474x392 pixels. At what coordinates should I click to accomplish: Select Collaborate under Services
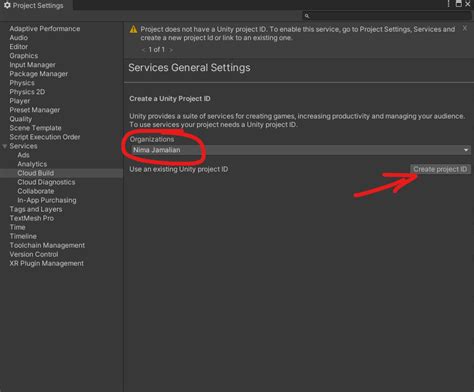click(x=36, y=191)
